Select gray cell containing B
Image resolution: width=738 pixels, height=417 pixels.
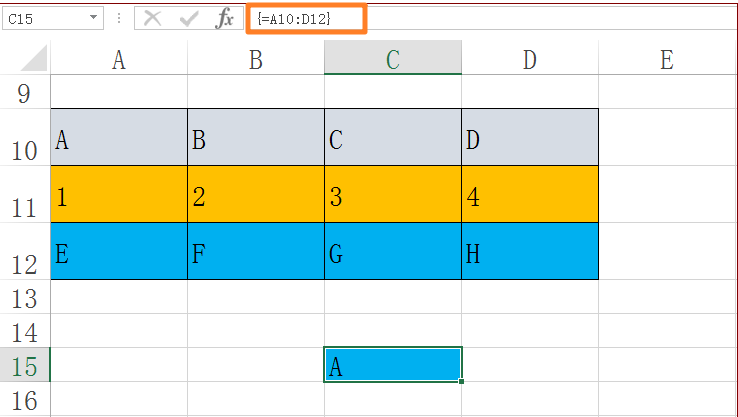coord(256,137)
